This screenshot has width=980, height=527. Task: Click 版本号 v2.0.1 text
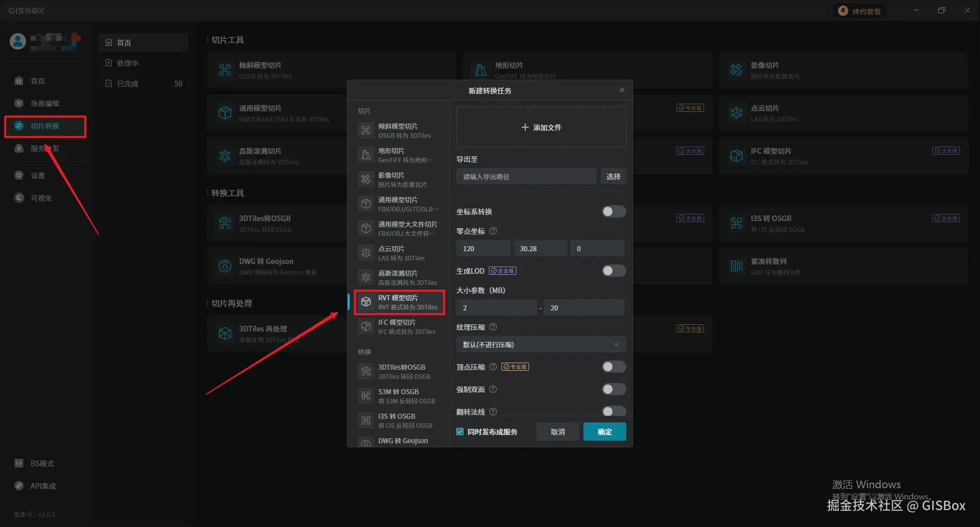34,514
